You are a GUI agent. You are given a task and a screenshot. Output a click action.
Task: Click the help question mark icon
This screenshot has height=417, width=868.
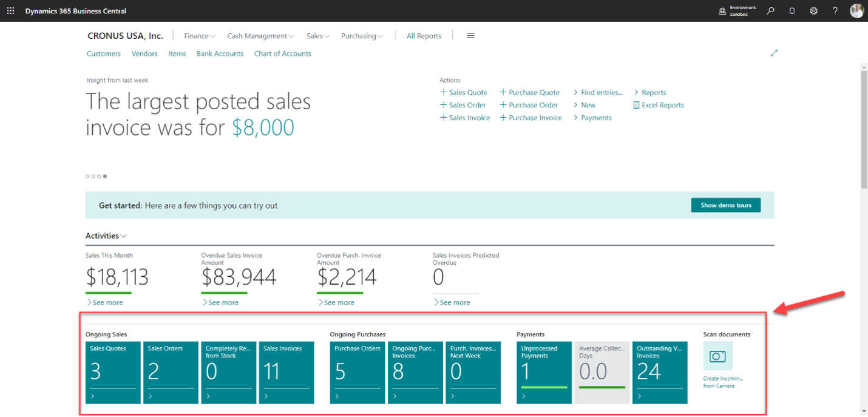835,11
